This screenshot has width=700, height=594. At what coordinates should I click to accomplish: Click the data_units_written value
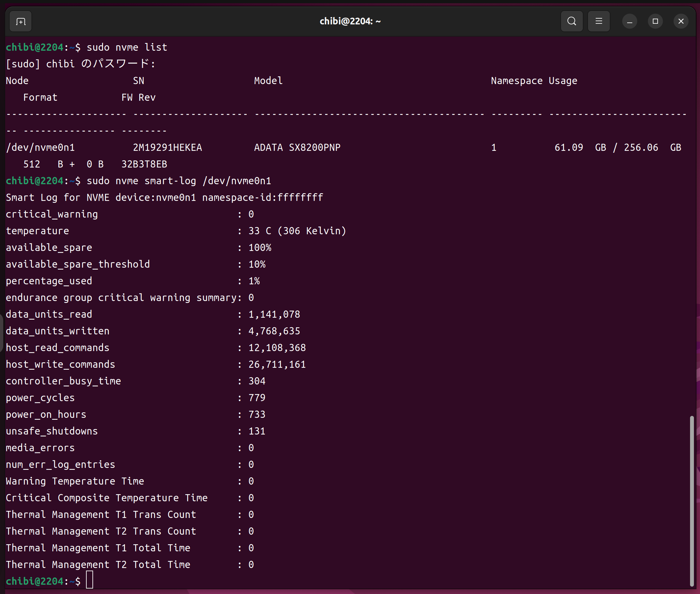[274, 331]
